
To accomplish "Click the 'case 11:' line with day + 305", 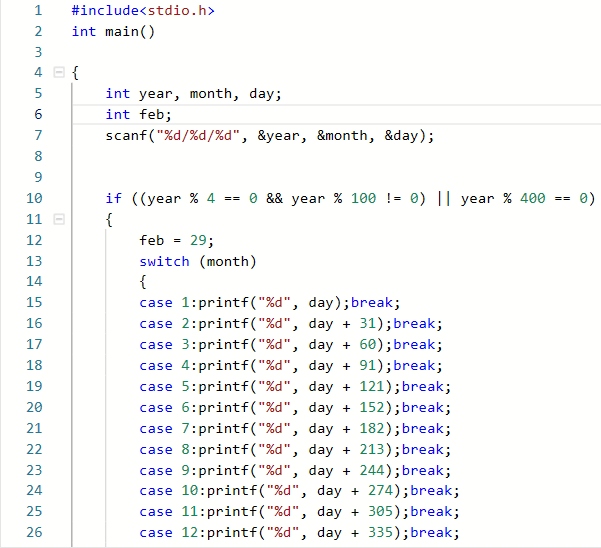I will click(x=299, y=512).
